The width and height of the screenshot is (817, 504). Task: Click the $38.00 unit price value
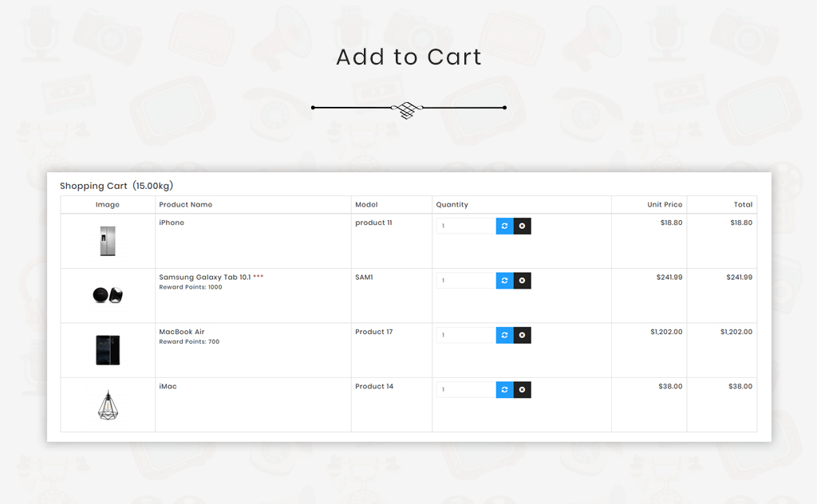click(670, 386)
